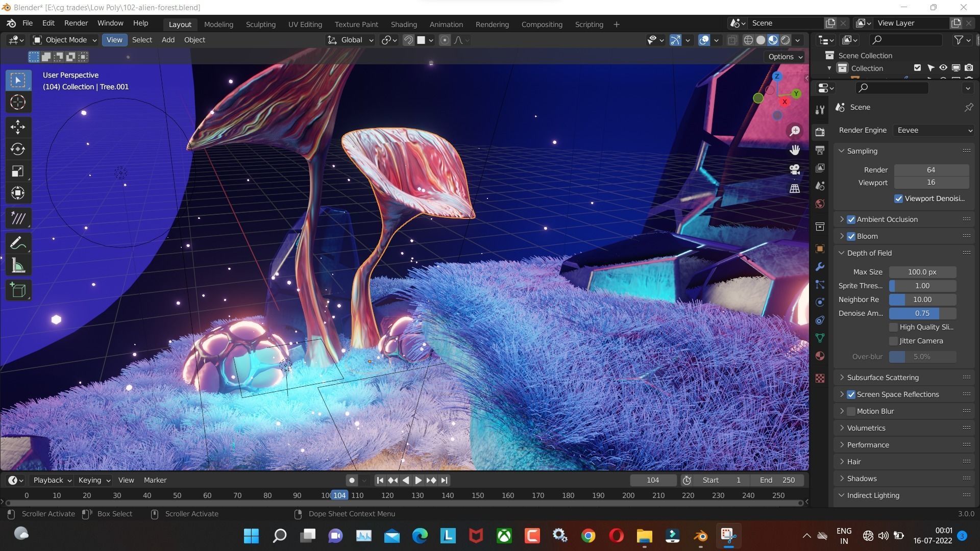This screenshot has width=980, height=551.
Task: Open Output properties printer tab
Action: coord(820,150)
